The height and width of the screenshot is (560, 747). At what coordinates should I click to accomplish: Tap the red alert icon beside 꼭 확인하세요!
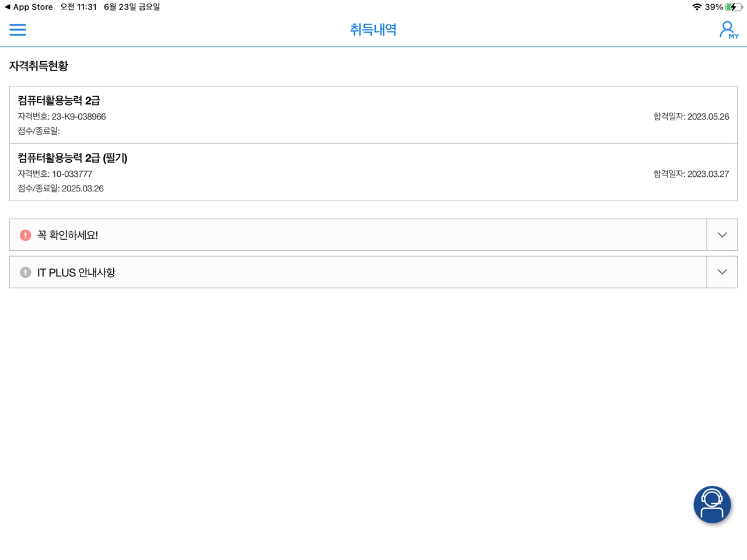[25, 235]
